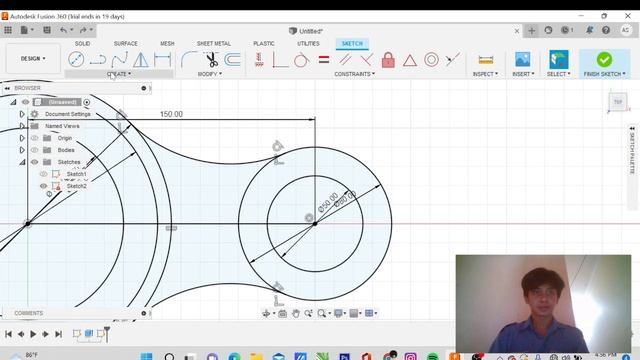The image size is (640, 360).
Task: Apply Equal constraint
Action: [324, 60]
